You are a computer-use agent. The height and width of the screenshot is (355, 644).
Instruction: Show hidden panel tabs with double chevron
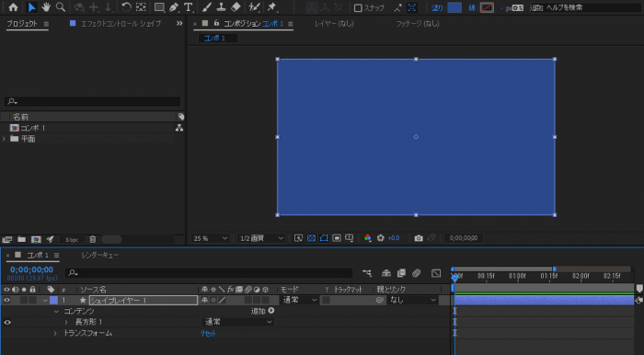179,23
